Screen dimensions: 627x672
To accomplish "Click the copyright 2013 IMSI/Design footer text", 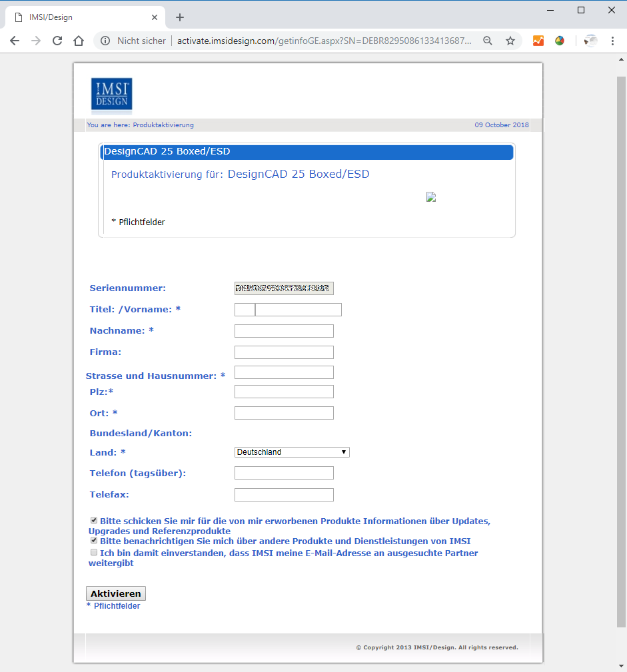I will pos(437,647).
